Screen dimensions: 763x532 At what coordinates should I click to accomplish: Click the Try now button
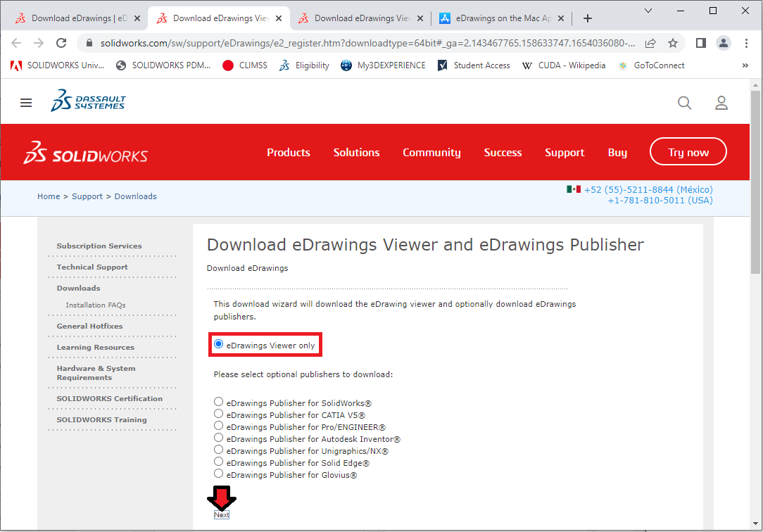coord(688,152)
